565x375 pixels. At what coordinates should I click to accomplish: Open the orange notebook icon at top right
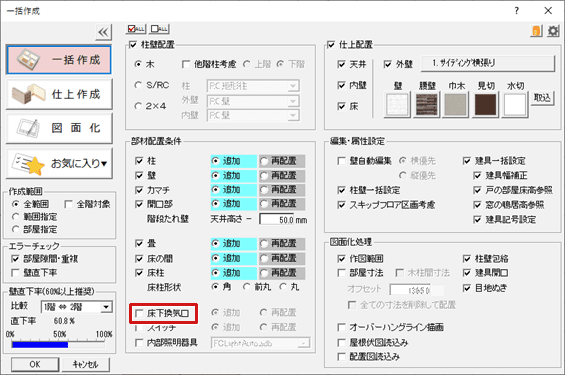(537, 31)
